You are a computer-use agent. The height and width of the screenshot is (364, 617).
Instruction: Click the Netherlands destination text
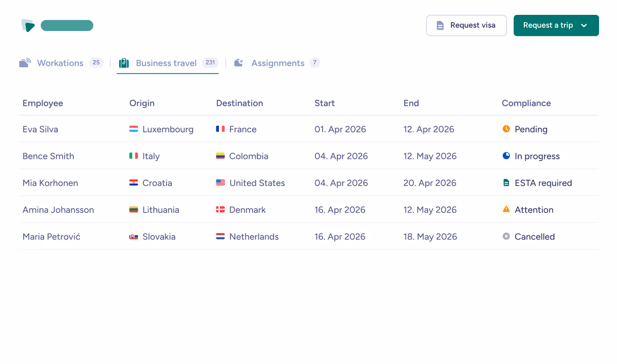(254, 237)
